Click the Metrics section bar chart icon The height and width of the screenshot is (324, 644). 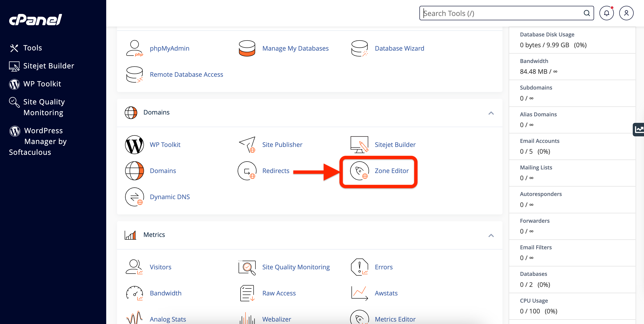pos(131,235)
